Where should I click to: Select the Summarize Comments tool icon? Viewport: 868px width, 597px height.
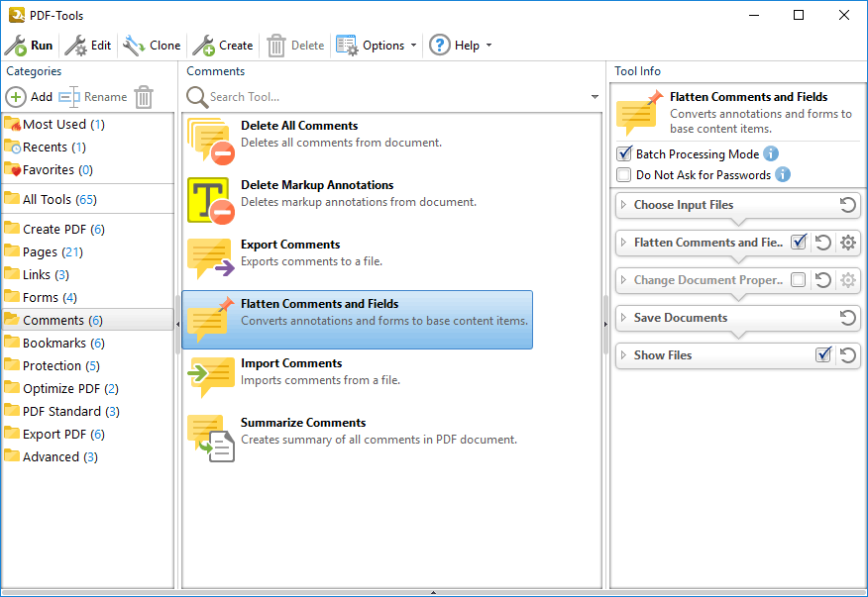pyautogui.click(x=211, y=439)
